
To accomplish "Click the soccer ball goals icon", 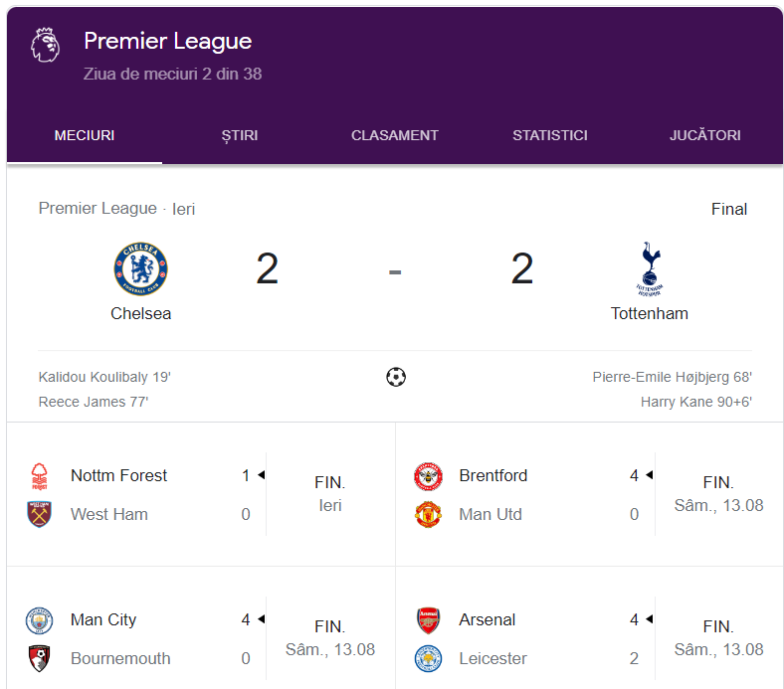I will click(396, 377).
